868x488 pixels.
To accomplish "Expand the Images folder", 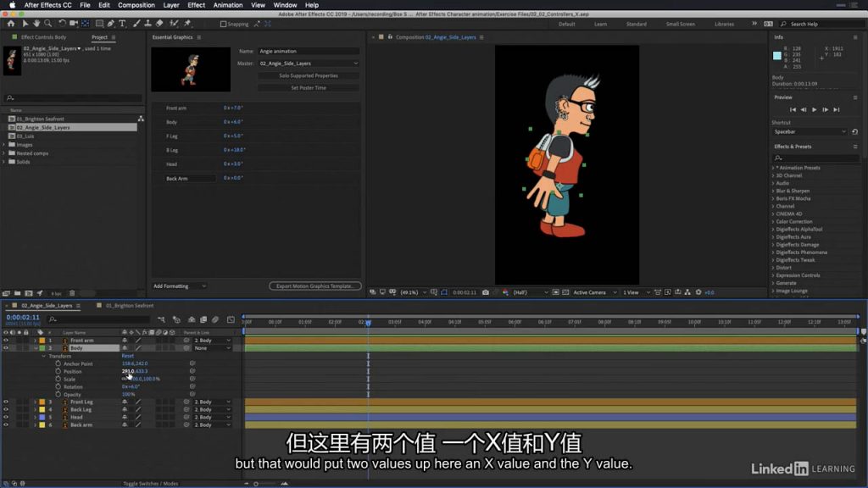I will [x=4, y=145].
